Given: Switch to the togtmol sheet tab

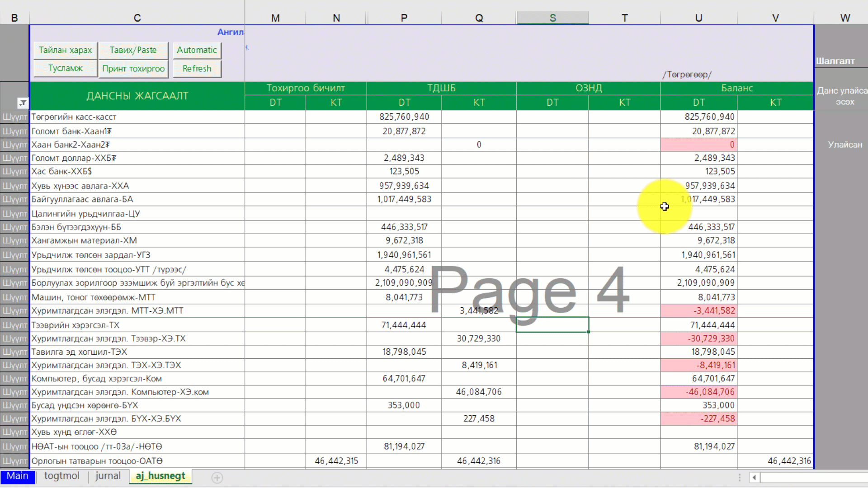Looking at the screenshot, I should (x=61, y=476).
